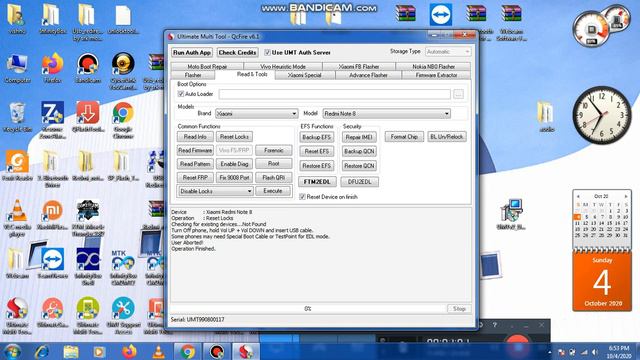Switch to the Xiaomi FB Flasher tab
This screenshot has height=360, width=640.
[x=359, y=67]
